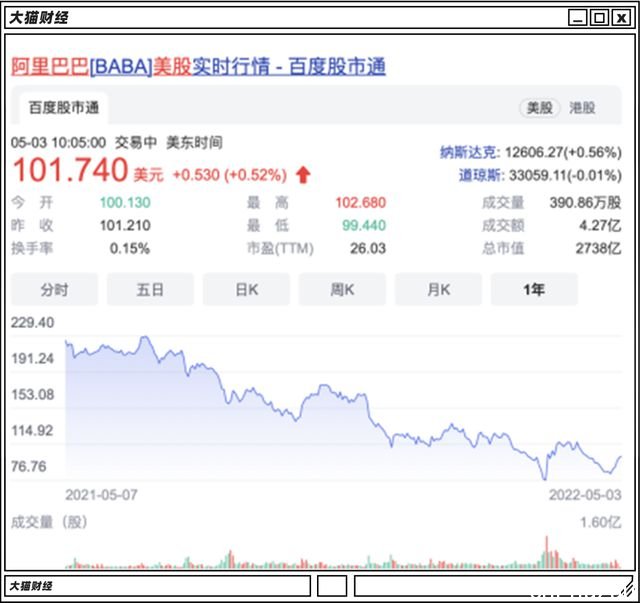Select the 月K chart tab
The width and height of the screenshot is (640, 603).
(x=439, y=289)
